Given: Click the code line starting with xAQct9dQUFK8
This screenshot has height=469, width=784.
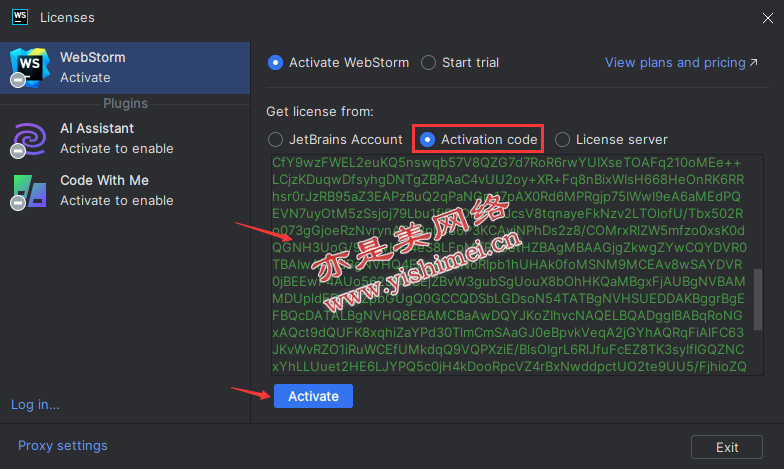Looking at the screenshot, I should pyautogui.click(x=508, y=332).
